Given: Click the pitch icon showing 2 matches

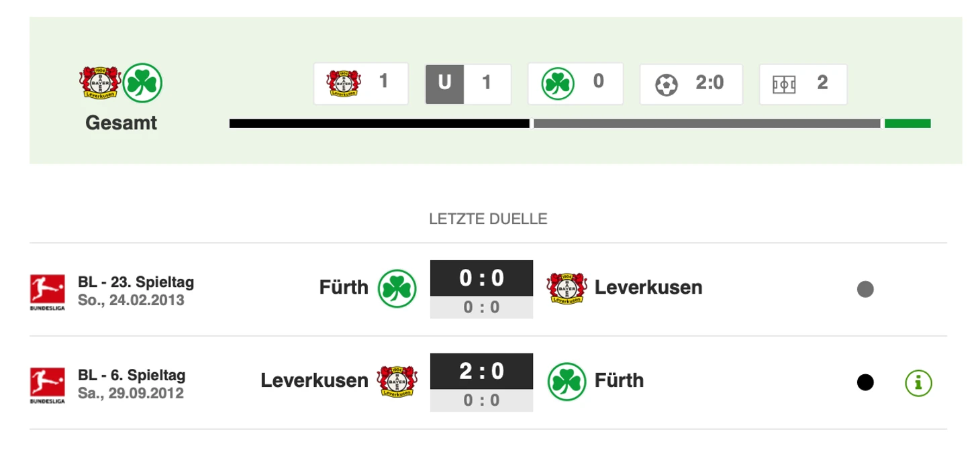Looking at the screenshot, I should (x=784, y=84).
